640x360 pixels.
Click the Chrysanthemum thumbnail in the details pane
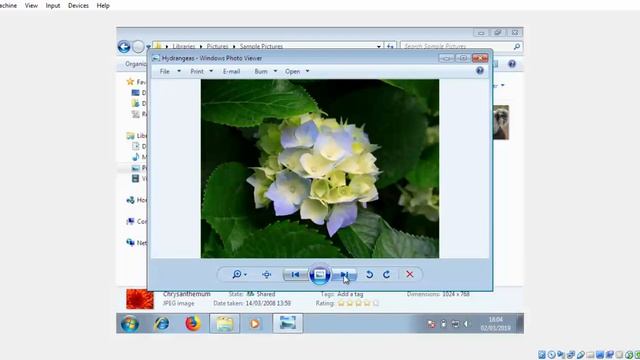click(x=140, y=299)
